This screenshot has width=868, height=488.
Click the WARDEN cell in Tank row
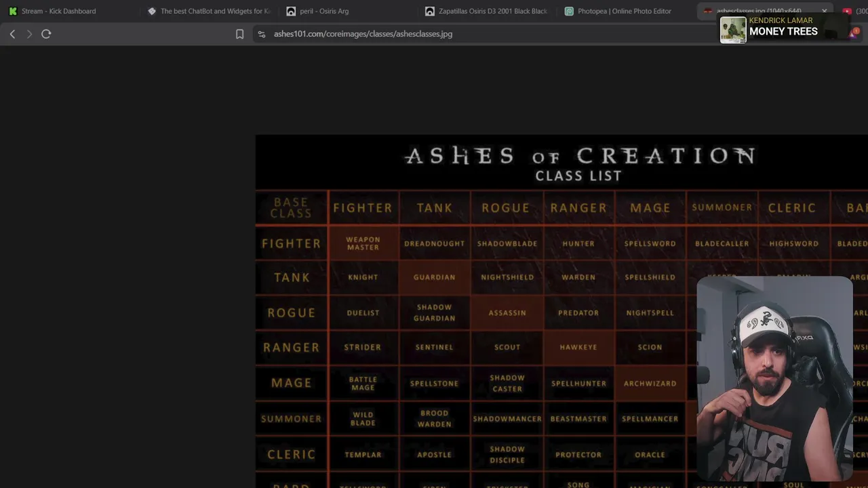click(578, 277)
